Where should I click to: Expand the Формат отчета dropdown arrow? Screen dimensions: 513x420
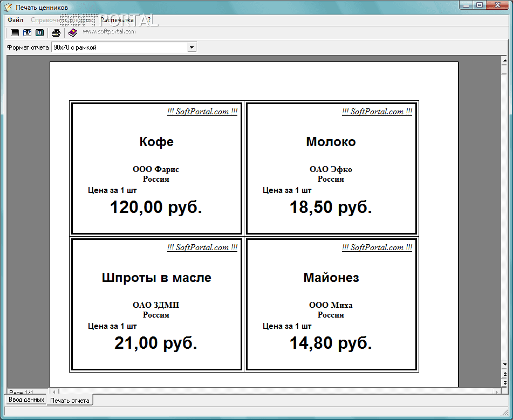[191, 47]
